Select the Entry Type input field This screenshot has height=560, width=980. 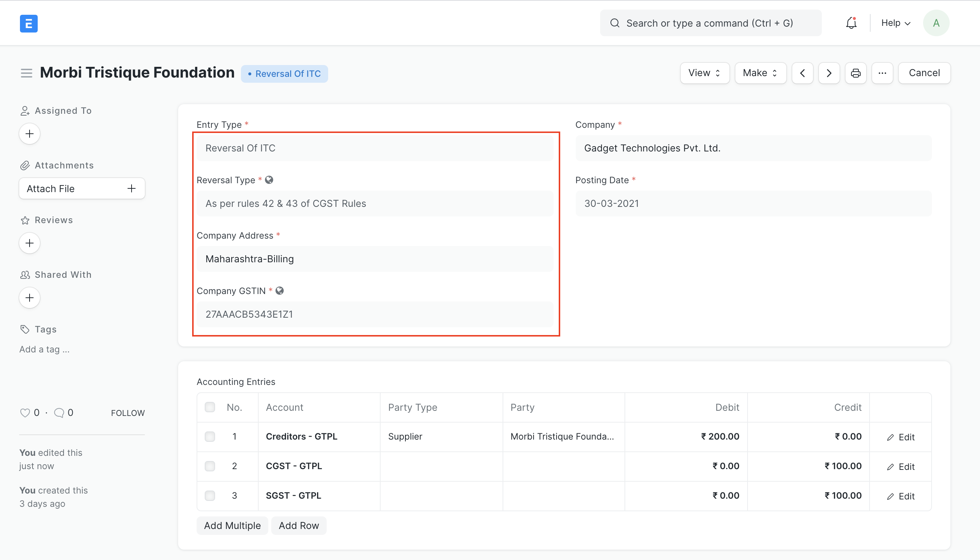click(375, 148)
